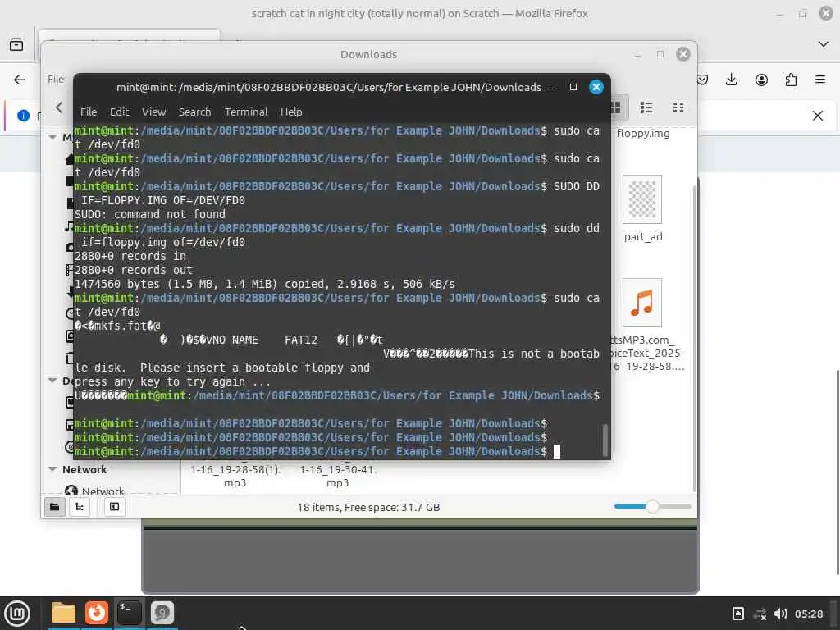Switch to Terminal from taskbar

click(x=129, y=612)
